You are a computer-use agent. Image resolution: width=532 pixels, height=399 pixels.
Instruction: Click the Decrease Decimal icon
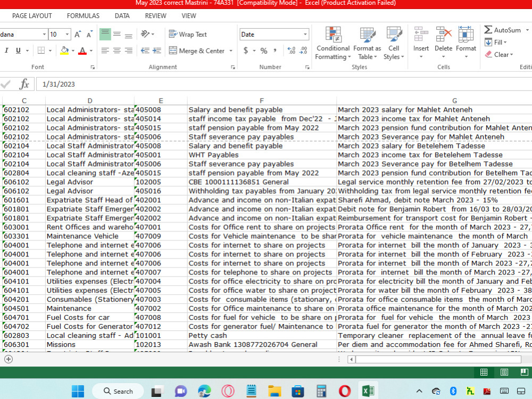pos(303,51)
